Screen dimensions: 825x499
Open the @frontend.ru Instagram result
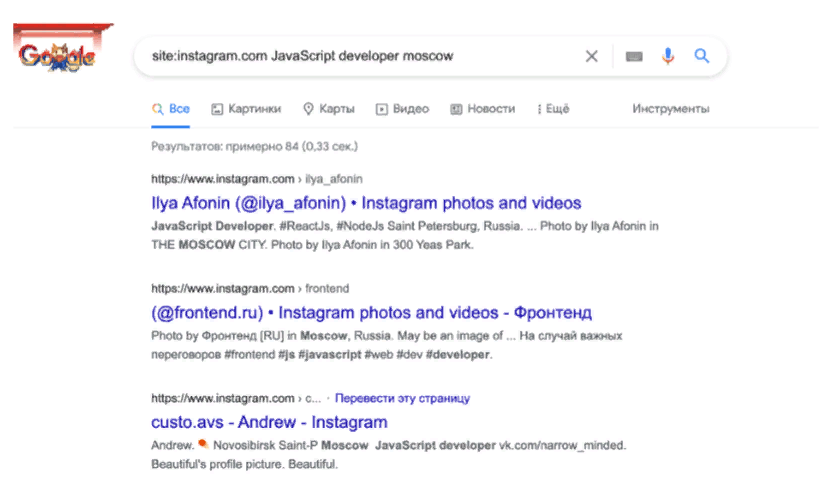pos(371,312)
